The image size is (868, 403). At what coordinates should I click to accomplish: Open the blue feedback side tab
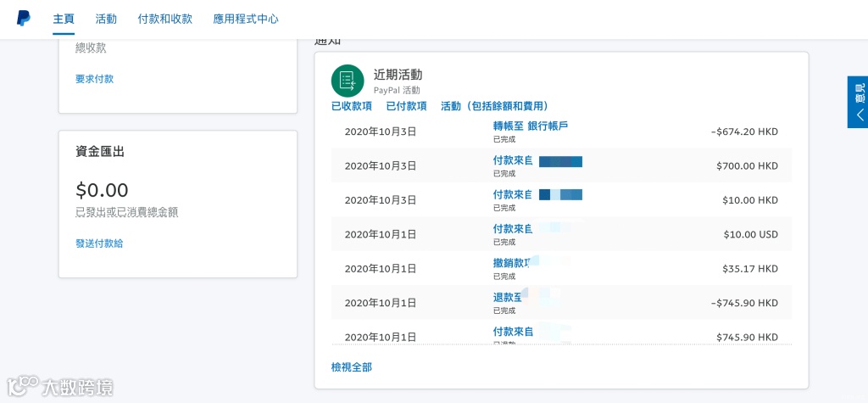[858, 102]
